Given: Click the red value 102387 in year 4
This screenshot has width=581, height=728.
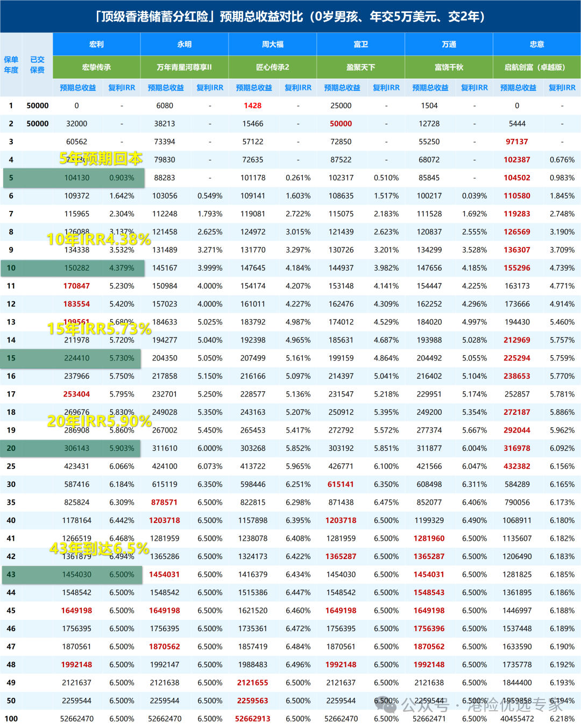Looking at the screenshot, I should tap(517, 160).
